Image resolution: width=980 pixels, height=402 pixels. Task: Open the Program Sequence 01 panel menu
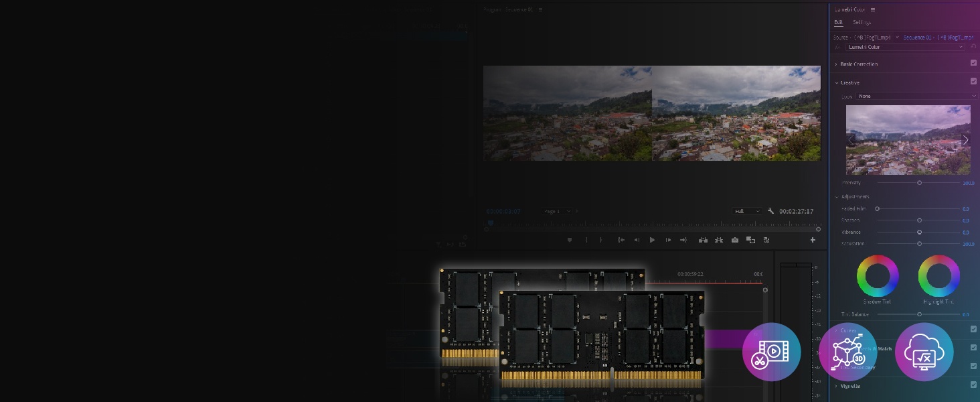540,10
